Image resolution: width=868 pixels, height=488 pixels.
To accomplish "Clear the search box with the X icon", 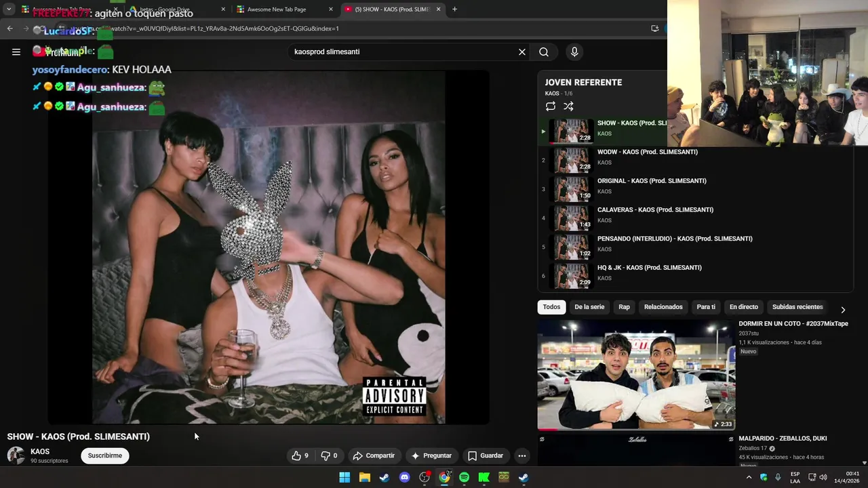I will (x=522, y=52).
